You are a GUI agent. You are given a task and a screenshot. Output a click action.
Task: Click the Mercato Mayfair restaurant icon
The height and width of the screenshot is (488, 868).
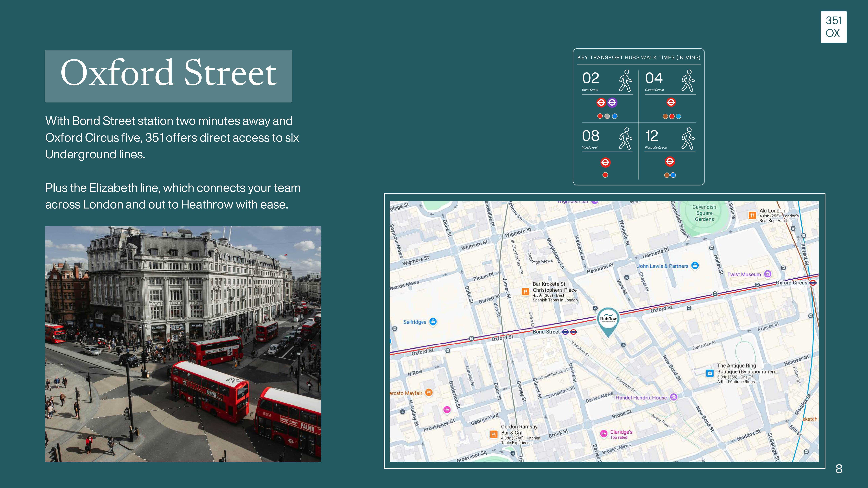click(429, 392)
